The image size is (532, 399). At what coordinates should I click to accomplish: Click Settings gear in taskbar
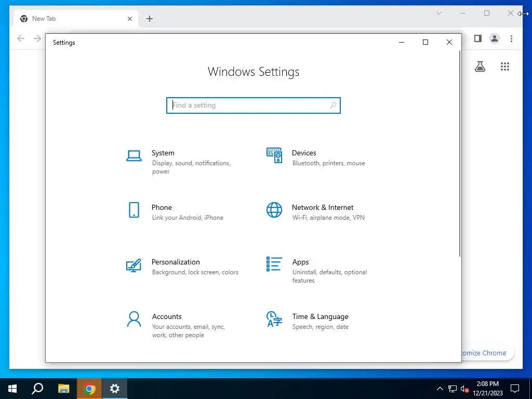point(115,389)
